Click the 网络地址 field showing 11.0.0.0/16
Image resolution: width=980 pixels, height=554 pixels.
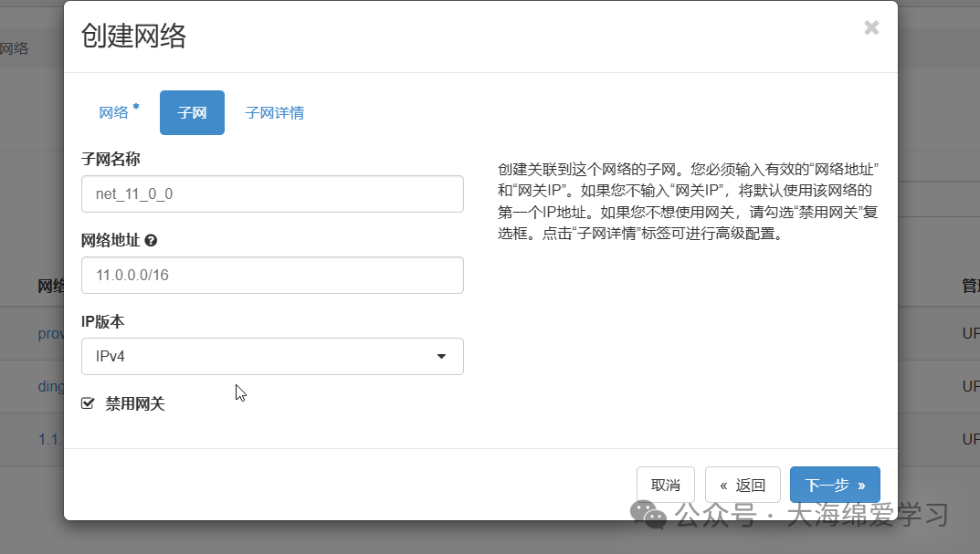(272, 275)
